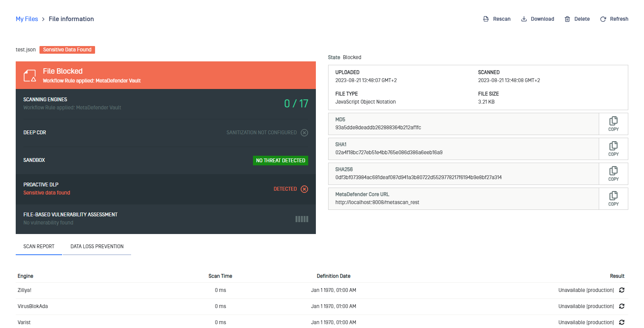This screenshot has width=644, height=328.
Task: Click the breadcrumb chevron separator
Action: 43,19
